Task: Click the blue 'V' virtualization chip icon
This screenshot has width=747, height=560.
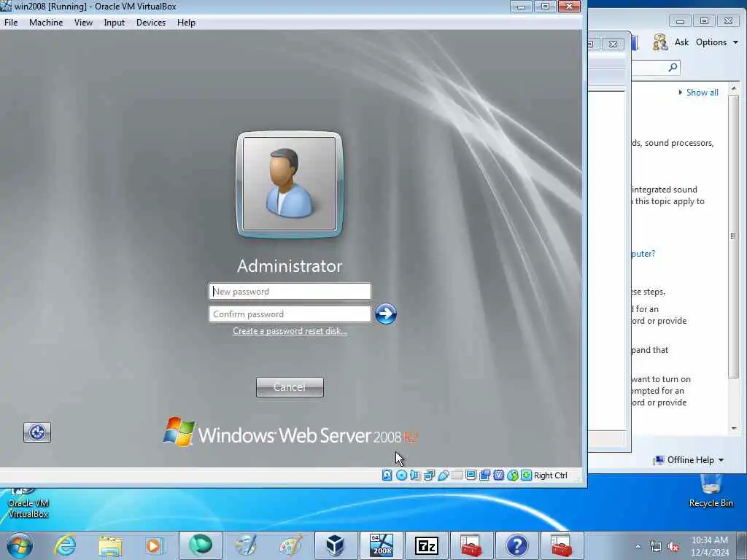Action: [x=499, y=475]
